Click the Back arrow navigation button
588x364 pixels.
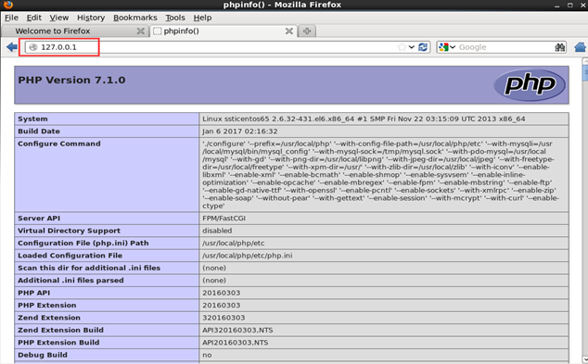pyautogui.click(x=12, y=47)
